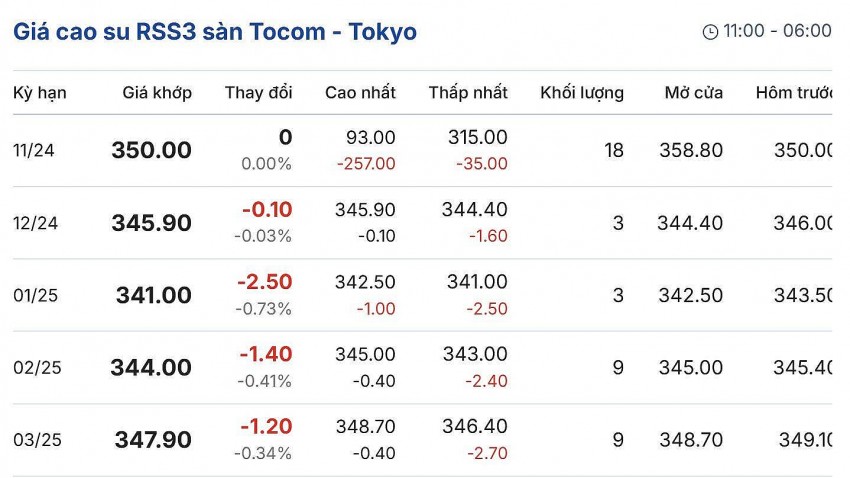Select the Thấp nhất column header
This screenshot has width=850, height=478.
[x=468, y=93]
